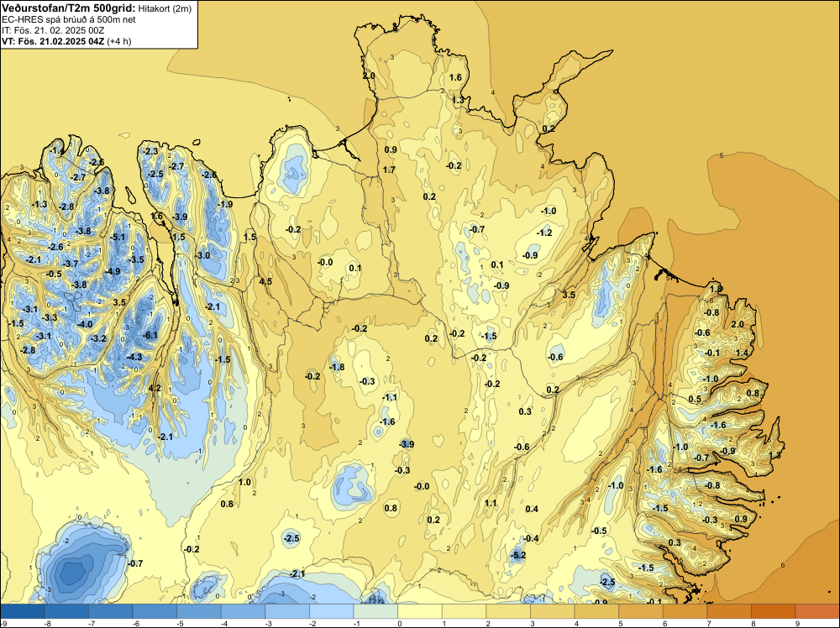Click the pale legend swatch between -1 and 0

[375, 611]
